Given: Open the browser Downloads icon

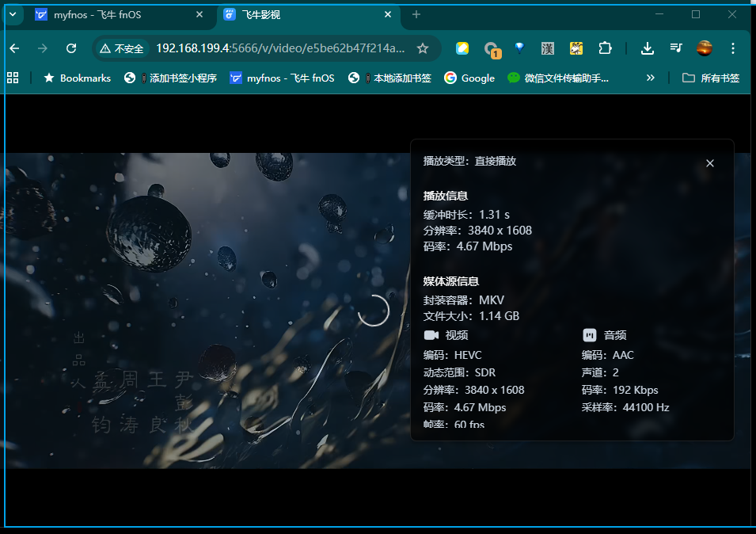Looking at the screenshot, I should pyautogui.click(x=648, y=48).
